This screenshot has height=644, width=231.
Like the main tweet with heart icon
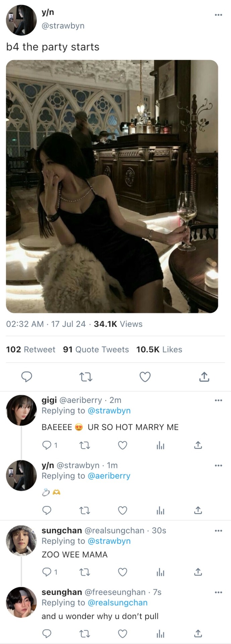145,377
